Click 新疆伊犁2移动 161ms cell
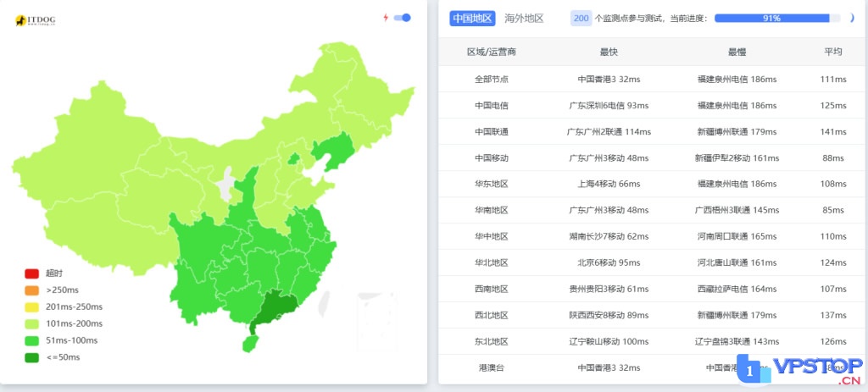This screenshot has height=392, width=868. (737, 157)
